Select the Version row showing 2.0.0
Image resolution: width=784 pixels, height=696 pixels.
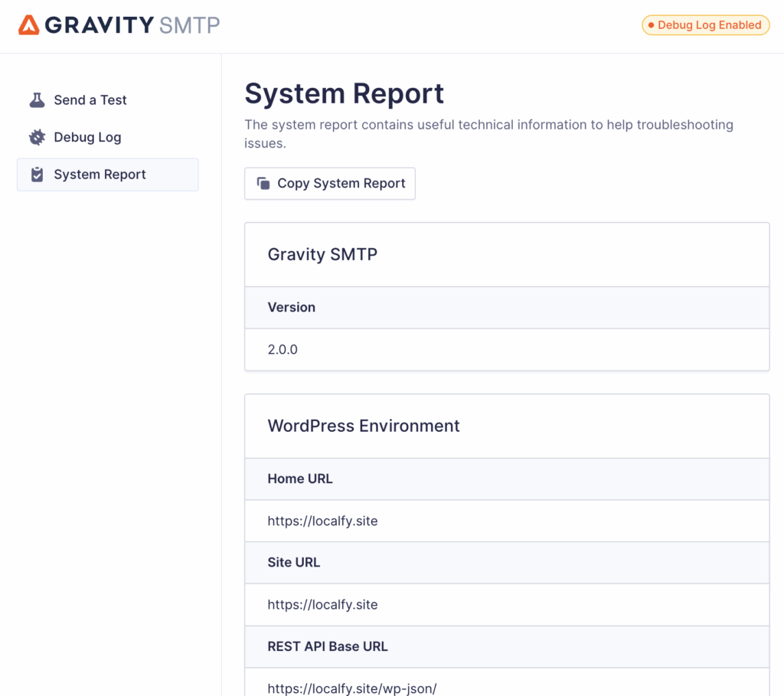pos(282,349)
